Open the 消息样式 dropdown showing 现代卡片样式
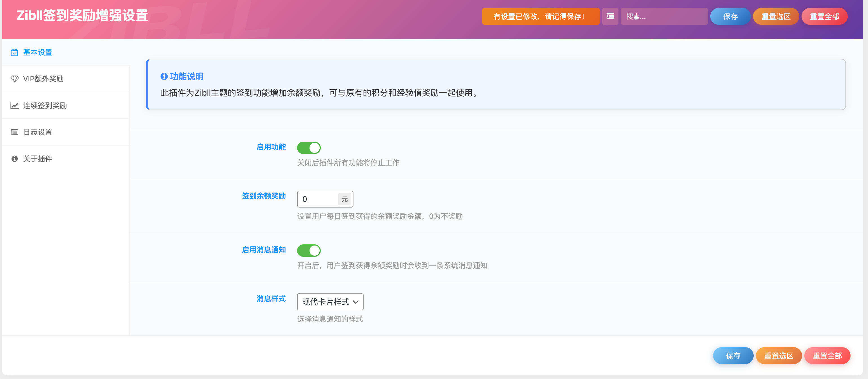868x379 pixels. click(330, 302)
